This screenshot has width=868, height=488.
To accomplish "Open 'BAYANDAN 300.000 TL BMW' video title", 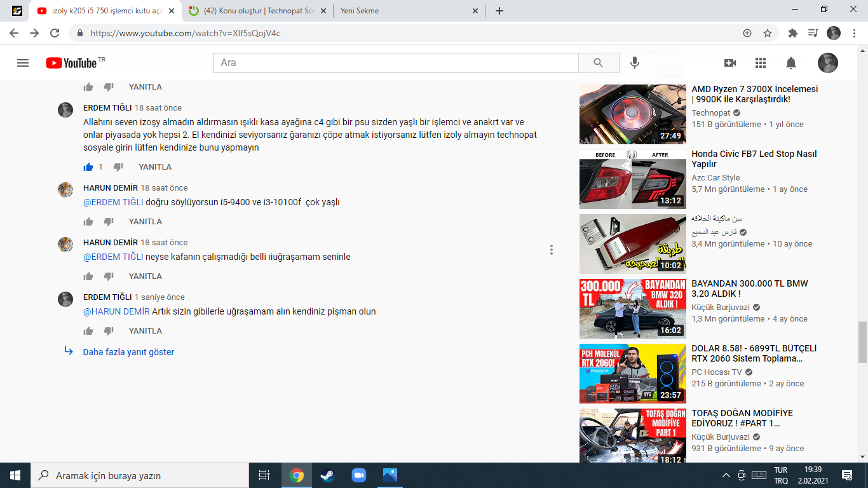I will coord(750,288).
